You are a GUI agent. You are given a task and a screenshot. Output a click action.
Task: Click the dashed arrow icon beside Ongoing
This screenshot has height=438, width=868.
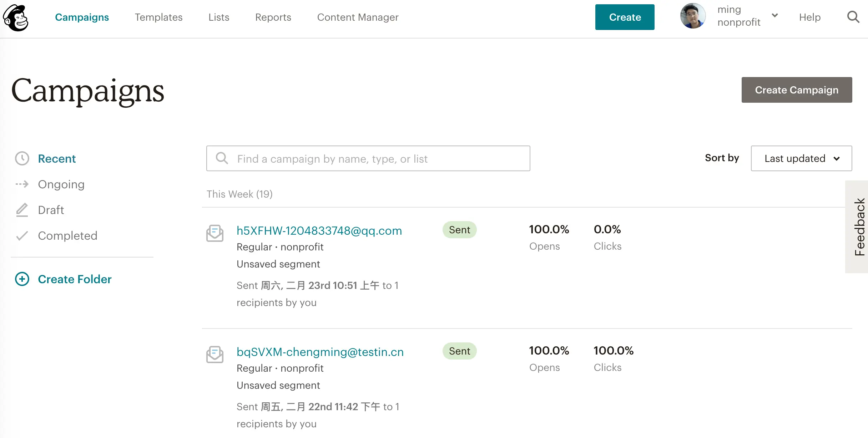22,184
